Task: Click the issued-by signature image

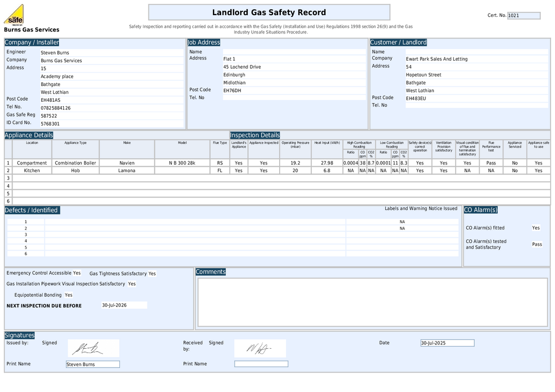Action: (x=93, y=349)
